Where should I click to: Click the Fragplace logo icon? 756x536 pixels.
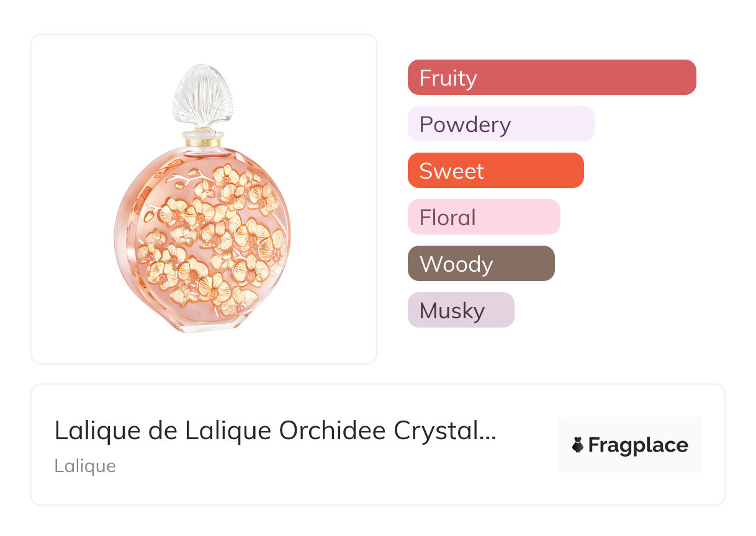(578, 445)
